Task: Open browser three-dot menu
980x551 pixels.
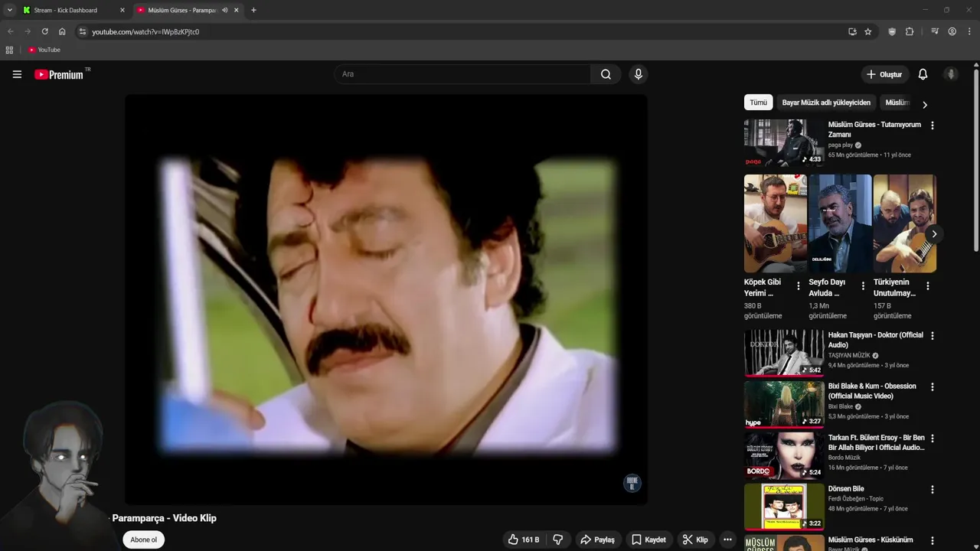Action: [970, 31]
